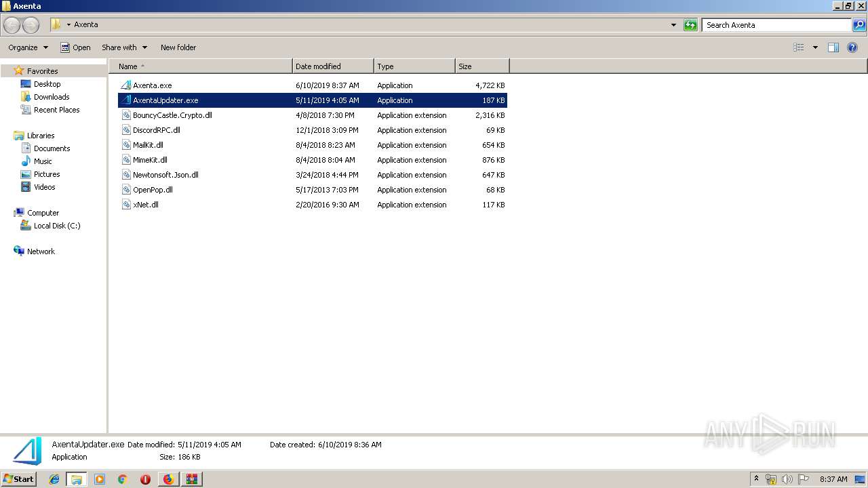This screenshot has width=868, height=488.
Task: Open Internet Explorer from taskbar
Action: (x=54, y=479)
